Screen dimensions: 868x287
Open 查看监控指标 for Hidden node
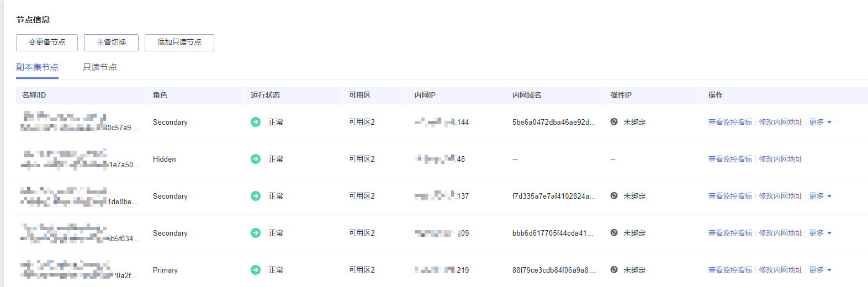pyautogui.click(x=730, y=159)
